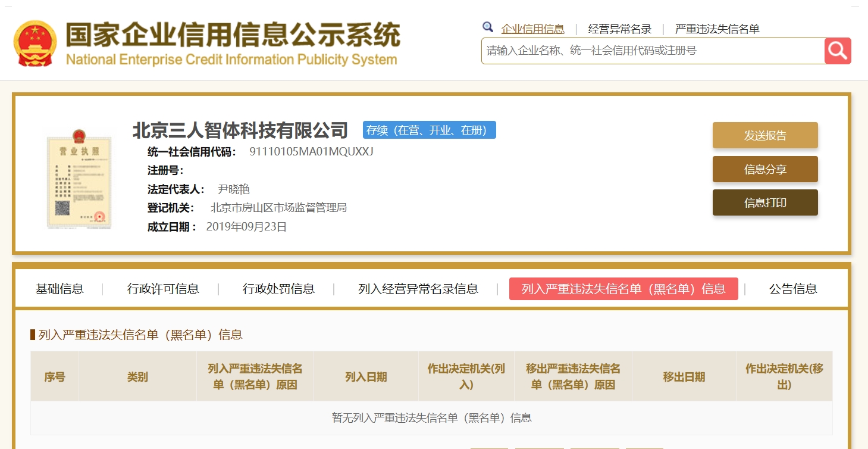Click the 作出决定机关(列入) column header
Viewport: 868px width, 449px height.
click(x=466, y=376)
